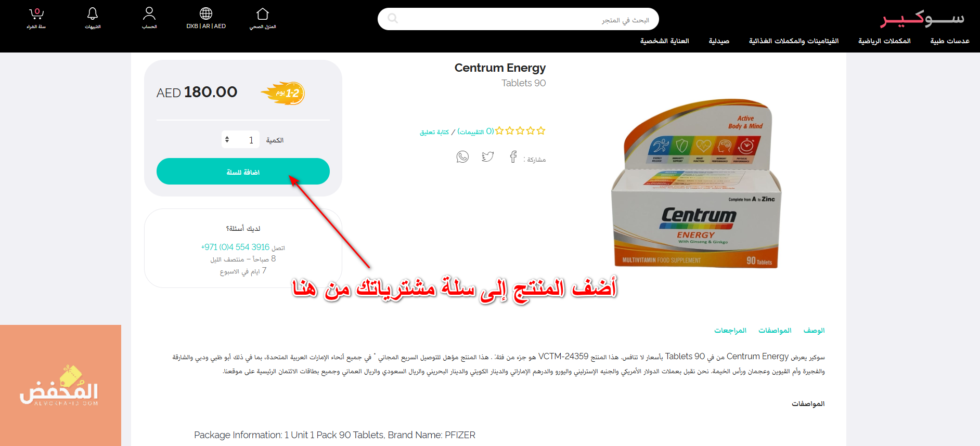Click the globe language and currency icon
Screen dimensions: 980x446
pyautogui.click(x=206, y=14)
